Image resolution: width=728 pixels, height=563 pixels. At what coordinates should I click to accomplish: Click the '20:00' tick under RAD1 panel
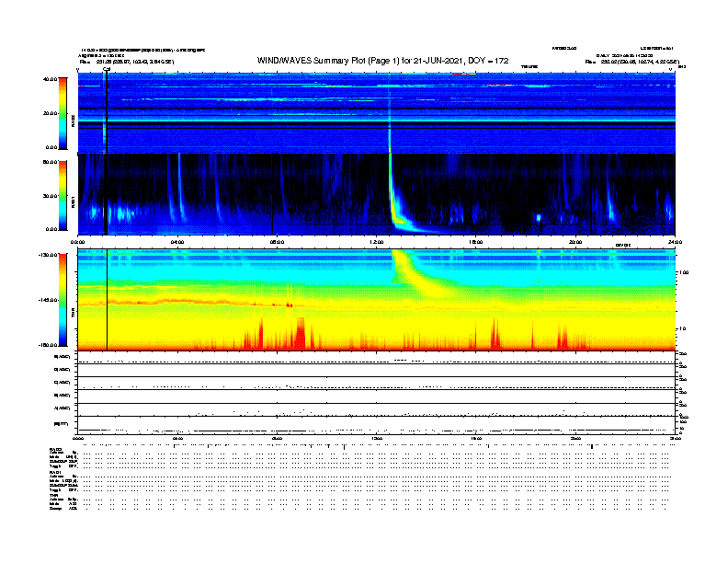575,242
